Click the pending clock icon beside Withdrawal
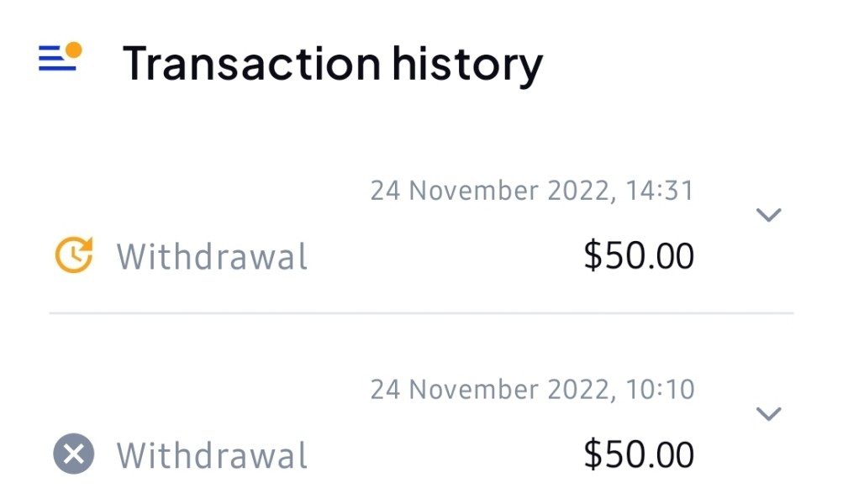The image size is (843, 504). click(x=74, y=255)
